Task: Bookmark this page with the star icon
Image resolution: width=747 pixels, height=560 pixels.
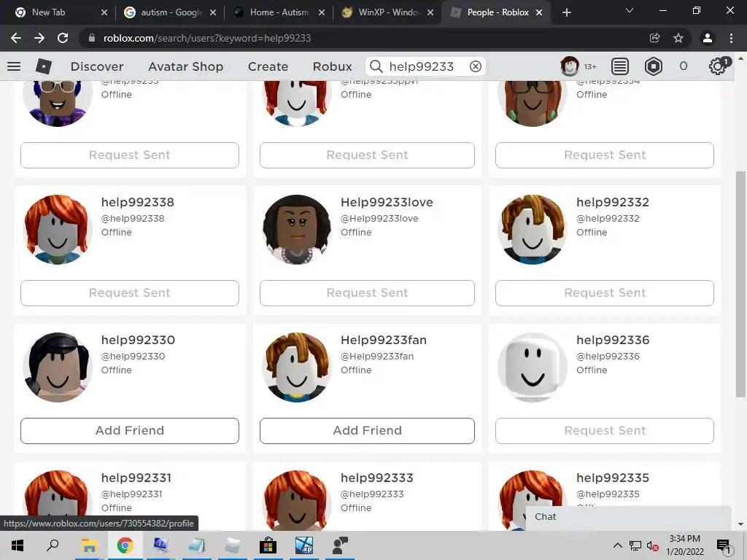Action: [x=678, y=38]
